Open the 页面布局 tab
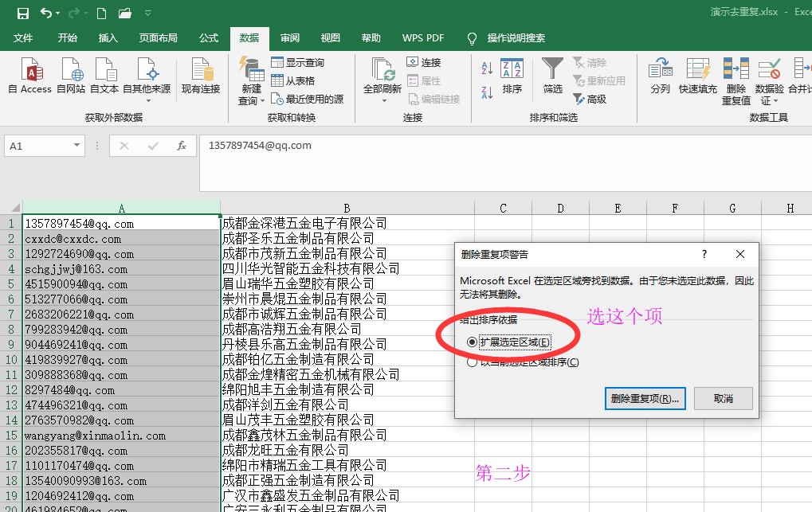 coord(158,37)
